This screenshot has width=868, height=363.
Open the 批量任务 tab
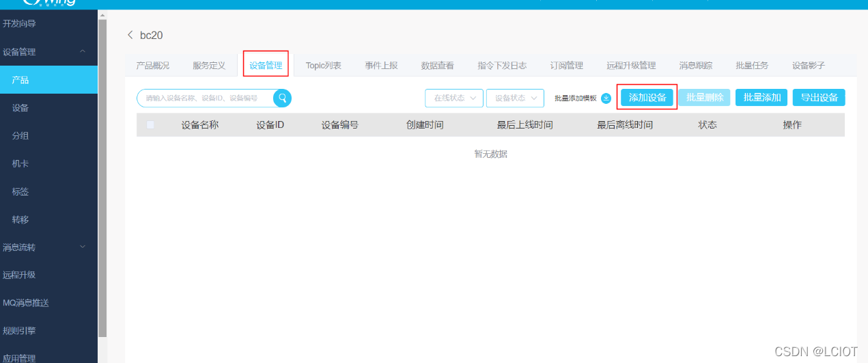coord(752,66)
